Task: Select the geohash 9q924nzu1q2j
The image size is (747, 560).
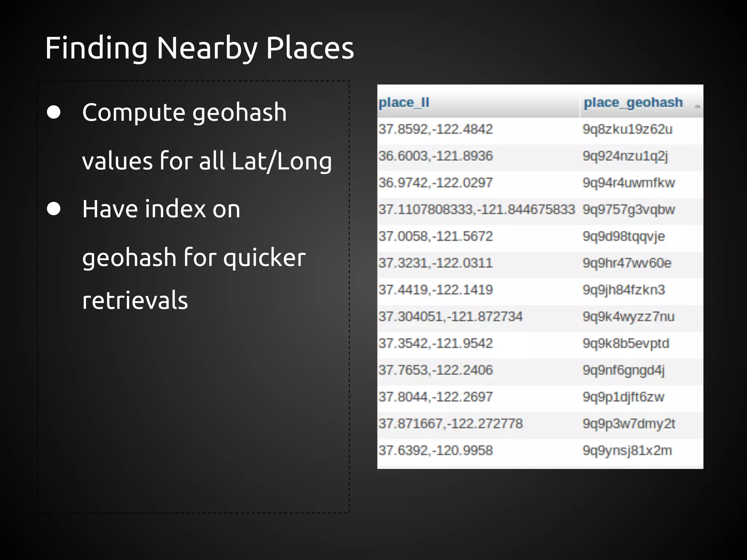Action: click(x=625, y=156)
